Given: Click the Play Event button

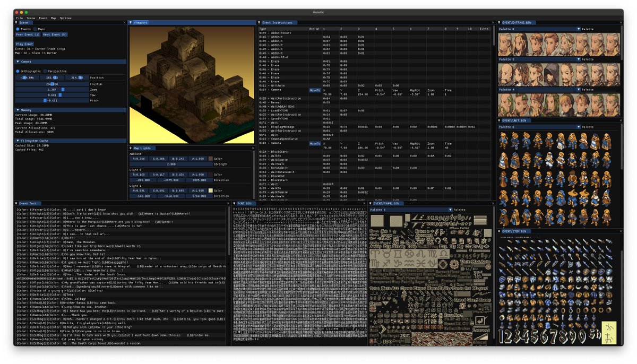Looking at the screenshot, I should [x=24, y=44].
